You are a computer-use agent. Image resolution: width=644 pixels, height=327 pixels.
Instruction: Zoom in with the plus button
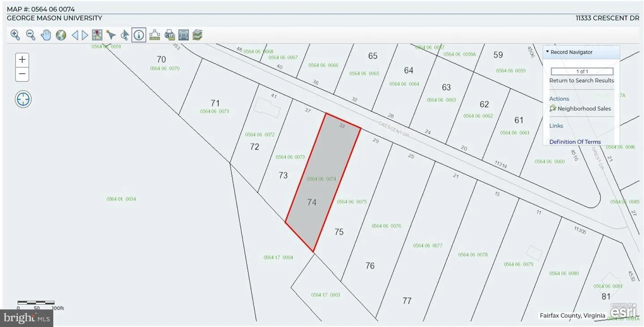coord(22,60)
